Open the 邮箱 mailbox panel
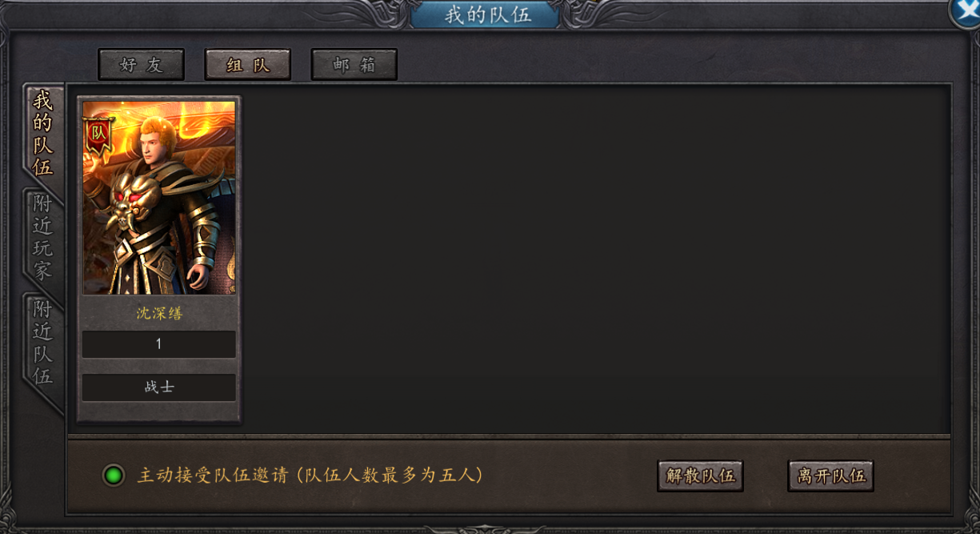 click(354, 65)
